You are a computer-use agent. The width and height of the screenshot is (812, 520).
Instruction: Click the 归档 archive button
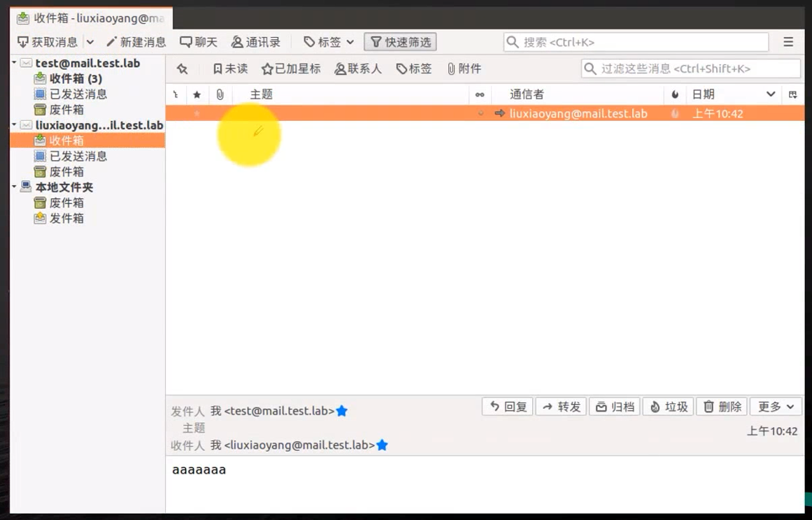point(615,407)
